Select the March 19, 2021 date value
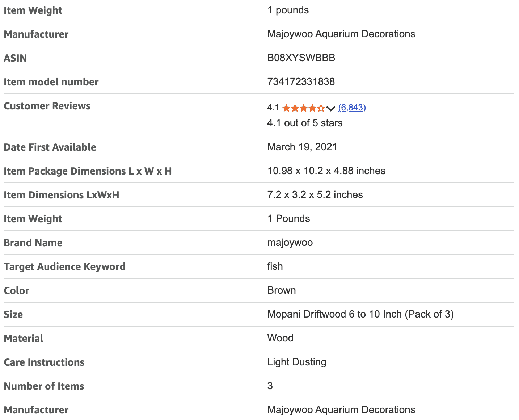 tap(302, 147)
